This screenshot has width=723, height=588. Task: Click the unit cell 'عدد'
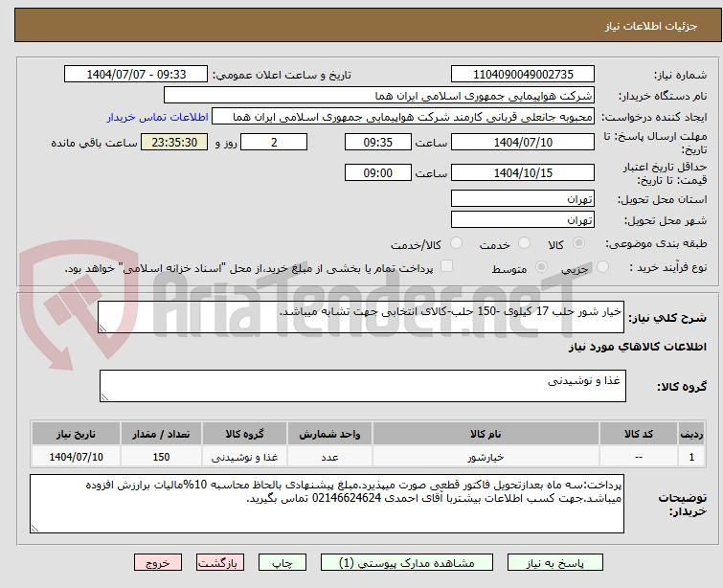click(x=329, y=457)
